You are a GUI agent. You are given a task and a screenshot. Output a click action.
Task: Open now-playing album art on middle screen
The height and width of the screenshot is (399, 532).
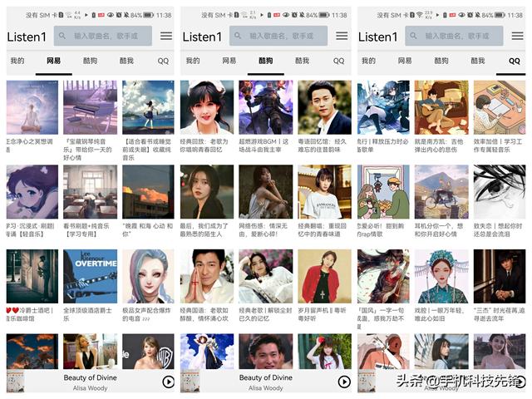click(x=190, y=382)
